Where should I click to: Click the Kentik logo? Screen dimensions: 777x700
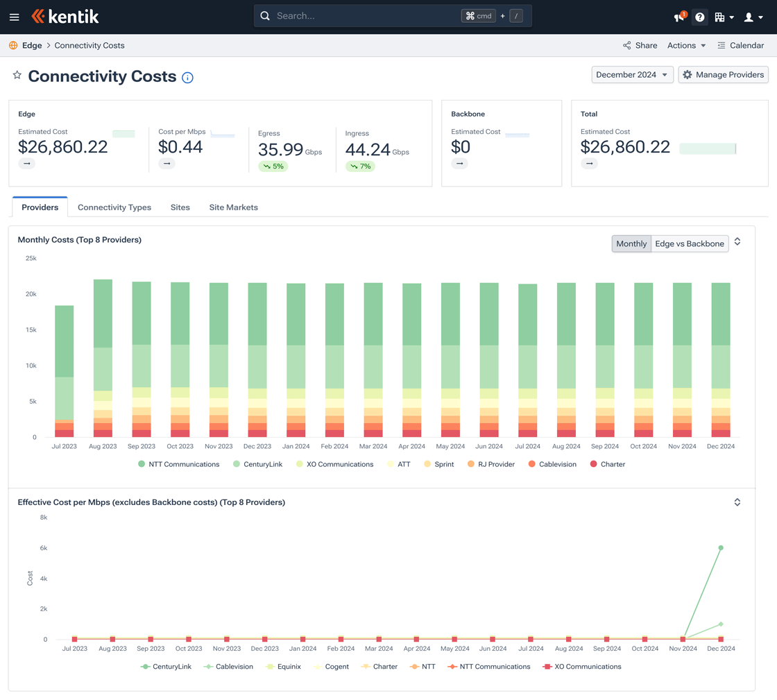pyautogui.click(x=65, y=17)
